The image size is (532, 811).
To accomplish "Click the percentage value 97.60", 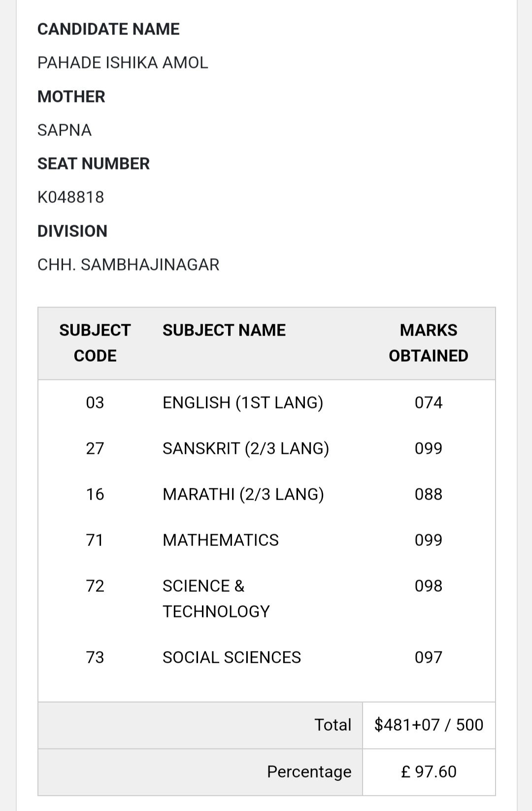I will 429,772.
